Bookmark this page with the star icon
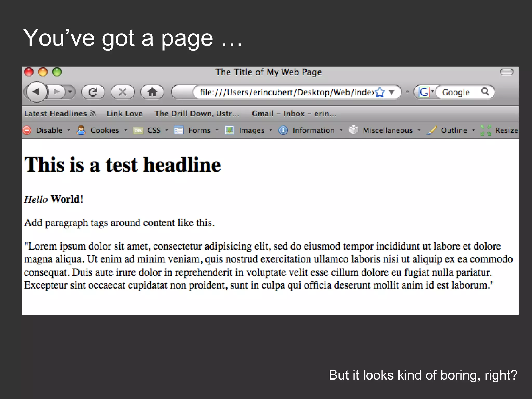This screenshot has height=399, width=532. 380,92
